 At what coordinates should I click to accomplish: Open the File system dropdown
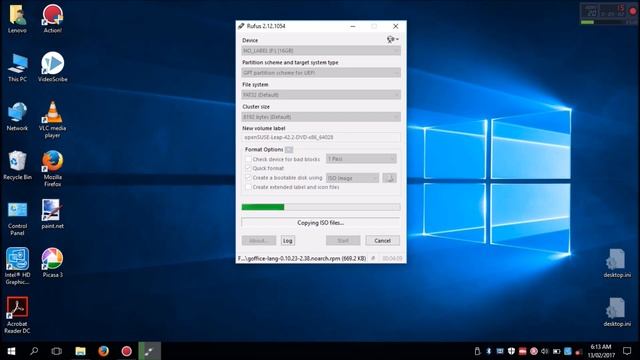click(x=321, y=95)
